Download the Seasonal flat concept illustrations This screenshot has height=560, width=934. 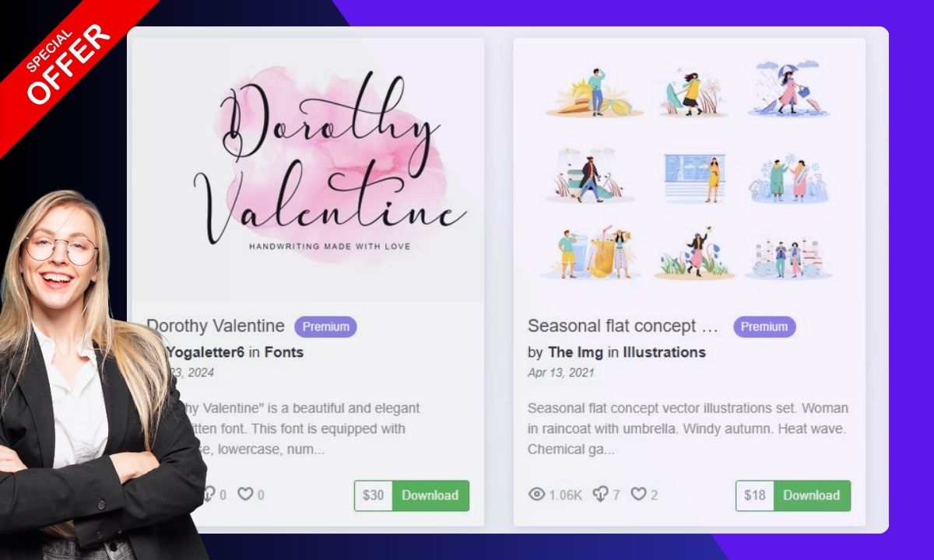(811, 495)
